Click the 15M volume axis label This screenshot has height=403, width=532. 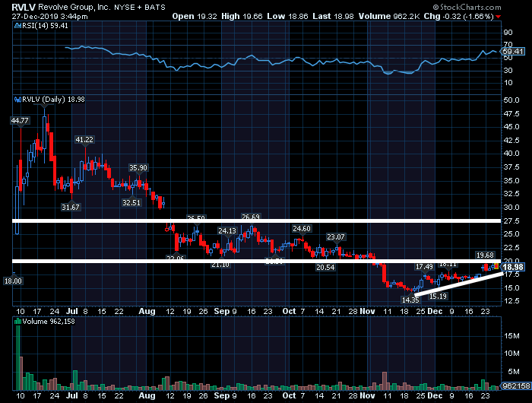(511, 336)
